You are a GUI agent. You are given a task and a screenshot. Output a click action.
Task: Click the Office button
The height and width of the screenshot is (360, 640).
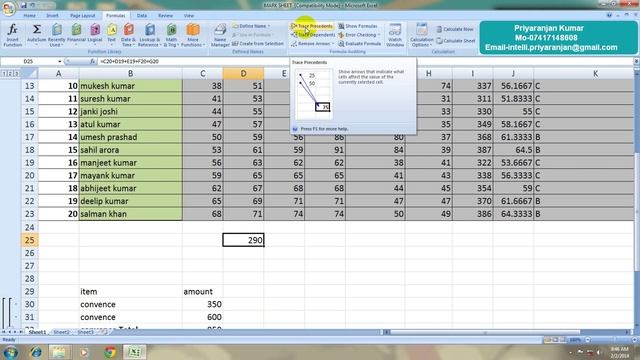click(8, 8)
